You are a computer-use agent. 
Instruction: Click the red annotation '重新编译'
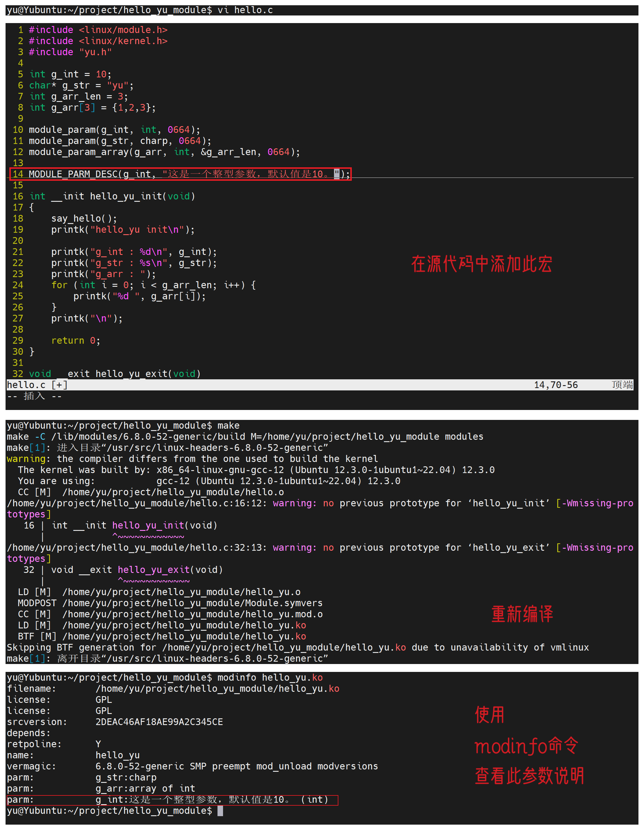point(522,614)
